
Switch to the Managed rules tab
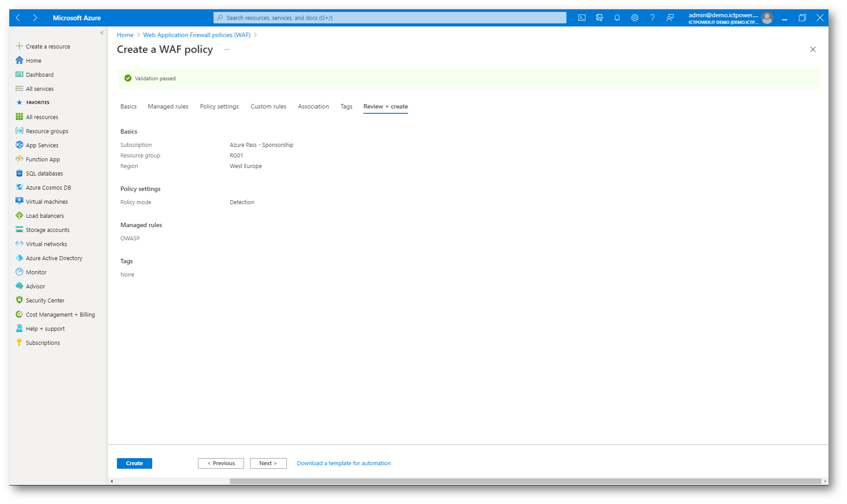coord(168,106)
